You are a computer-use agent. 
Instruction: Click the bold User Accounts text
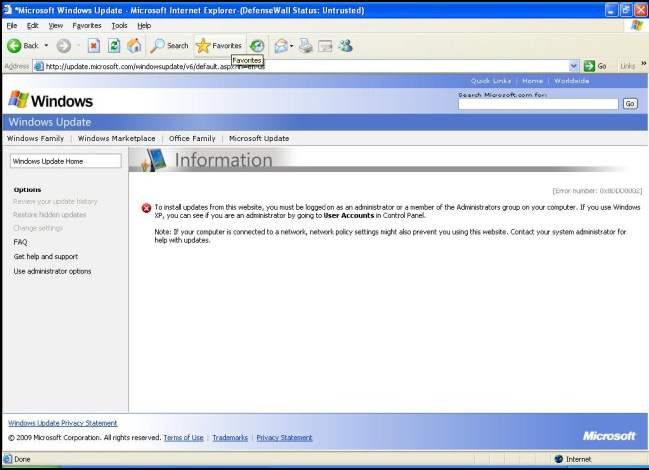(349, 216)
